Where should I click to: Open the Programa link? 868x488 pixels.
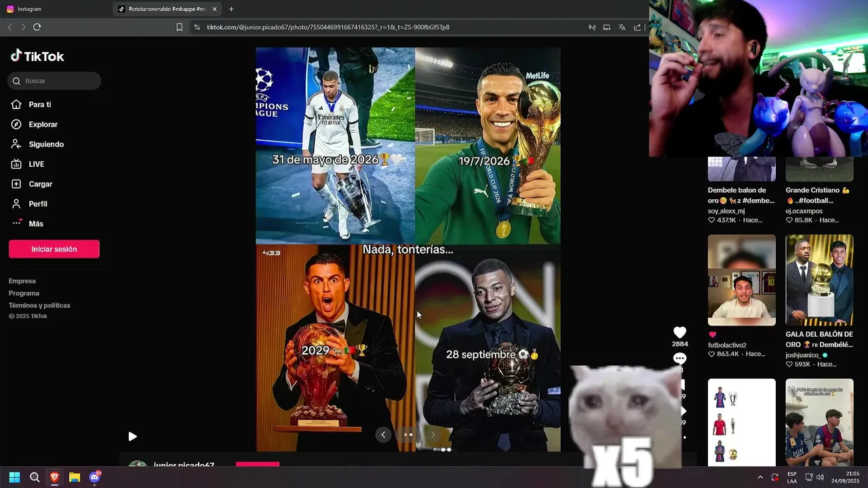(x=24, y=293)
